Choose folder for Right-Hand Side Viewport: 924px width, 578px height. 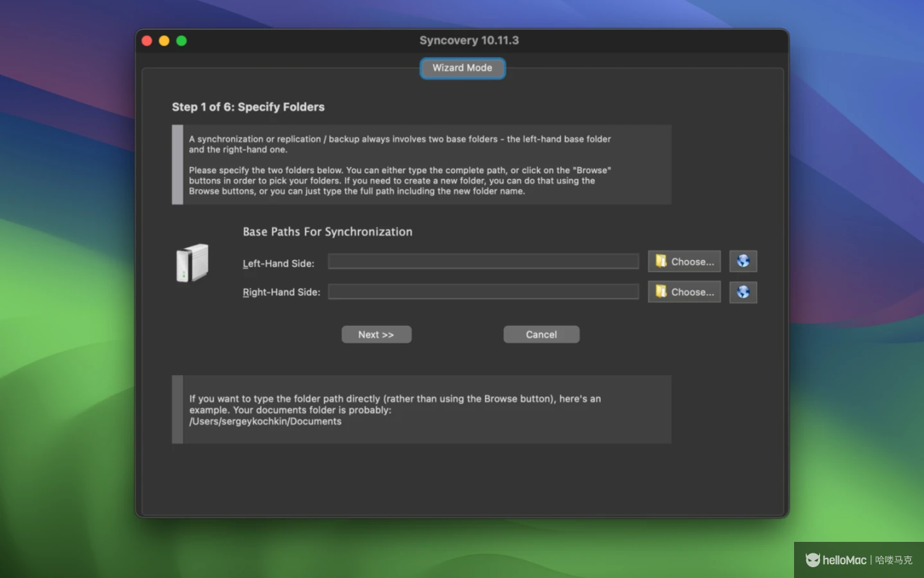[x=684, y=292]
